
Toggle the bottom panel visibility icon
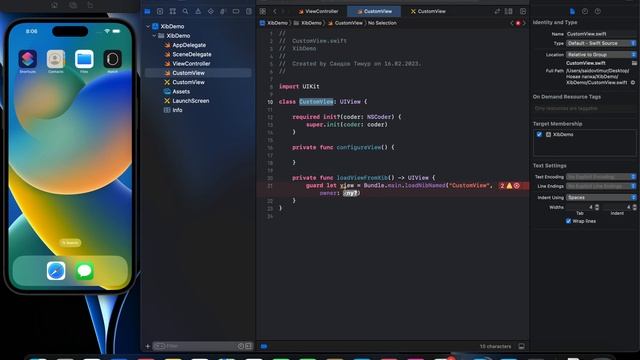[x=521, y=346]
